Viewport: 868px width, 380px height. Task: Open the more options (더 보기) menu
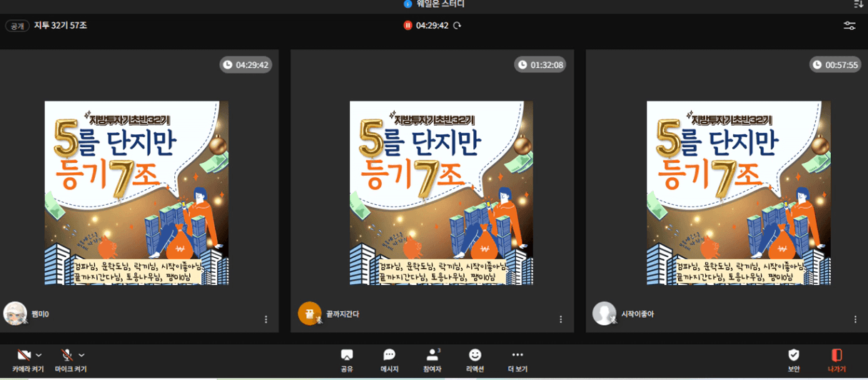518,359
